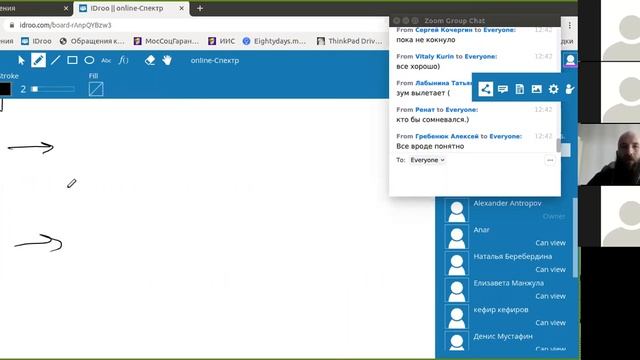Click the Zoom Group Chat title bar
This screenshot has width=640, height=360.
tap(475, 20)
